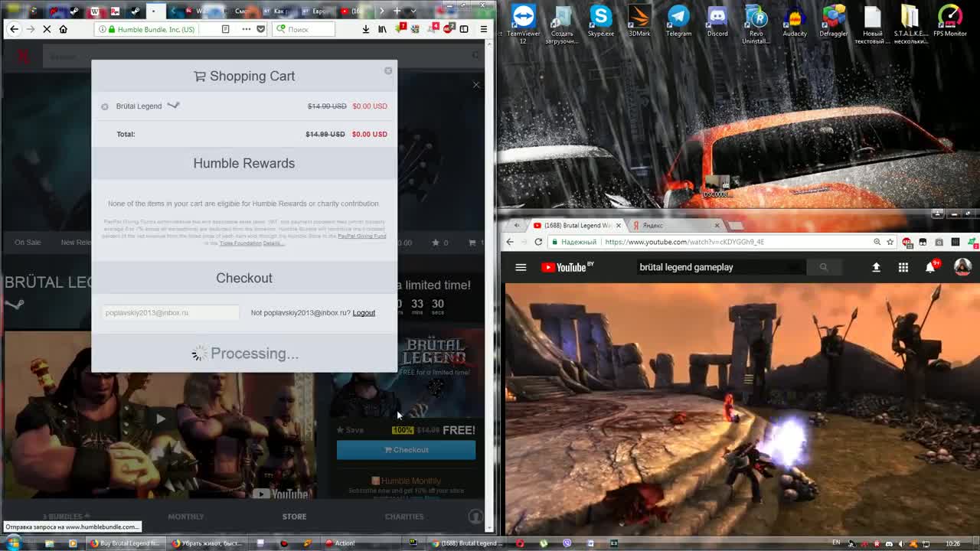Bookmark the YouTube page with the star
This screenshot has height=551, width=980.
coord(890,242)
